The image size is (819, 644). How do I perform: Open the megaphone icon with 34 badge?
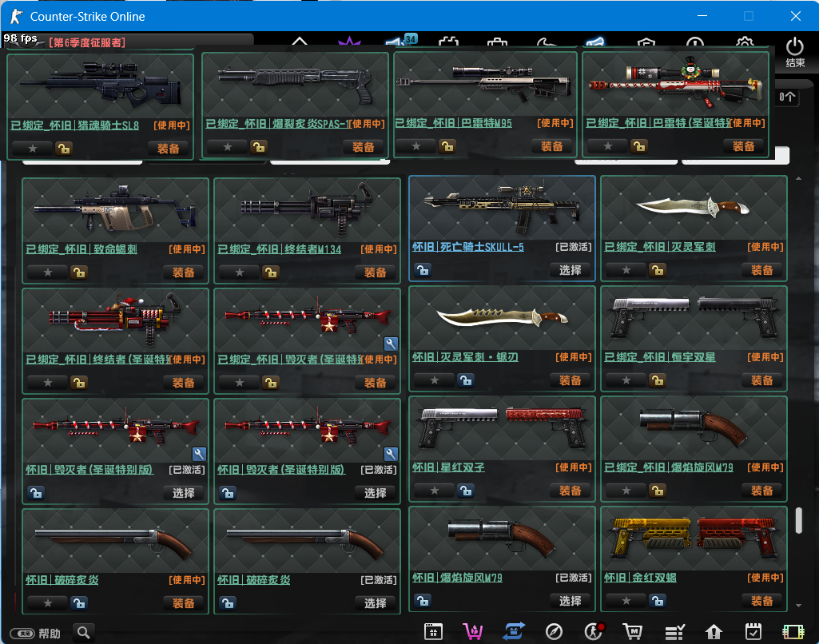point(400,41)
